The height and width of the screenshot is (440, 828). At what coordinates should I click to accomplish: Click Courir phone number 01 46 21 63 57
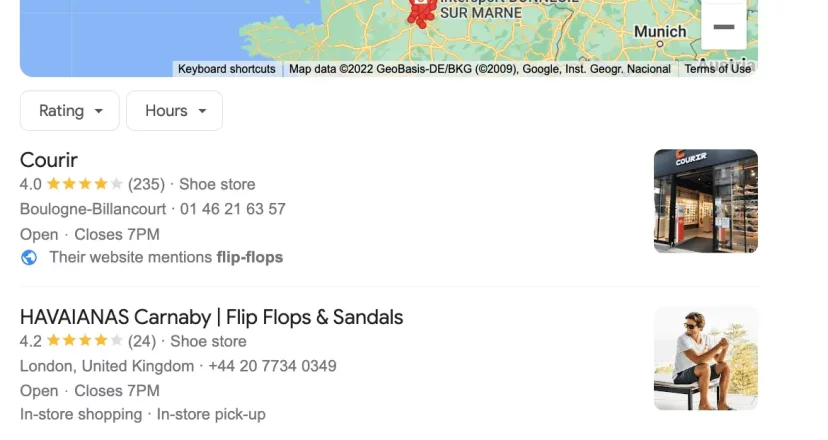pyautogui.click(x=233, y=209)
